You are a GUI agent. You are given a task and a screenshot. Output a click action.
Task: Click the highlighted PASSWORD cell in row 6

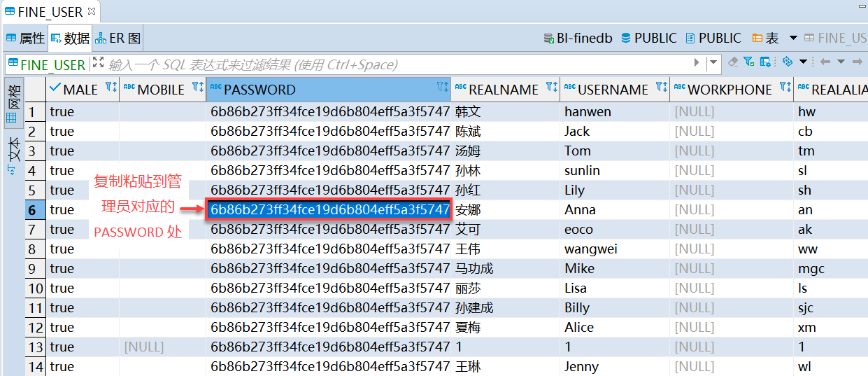[x=329, y=209]
